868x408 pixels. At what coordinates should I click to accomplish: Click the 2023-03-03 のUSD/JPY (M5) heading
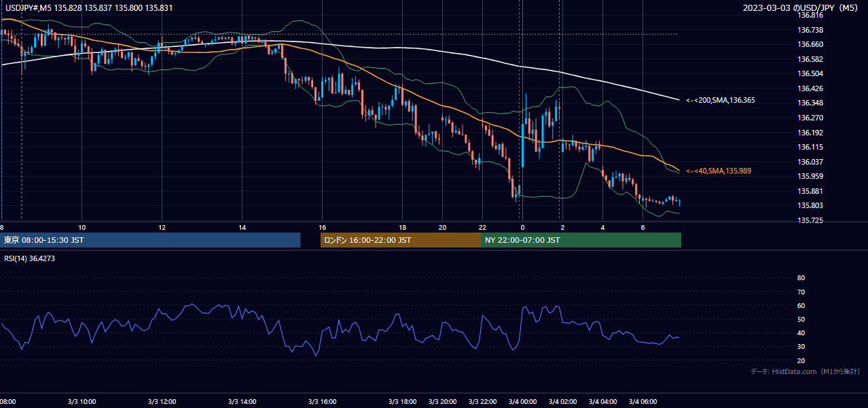click(801, 7)
